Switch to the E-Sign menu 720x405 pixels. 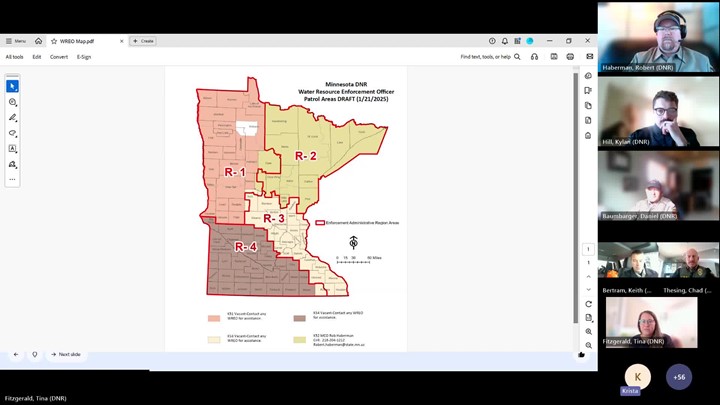coord(84,57)
